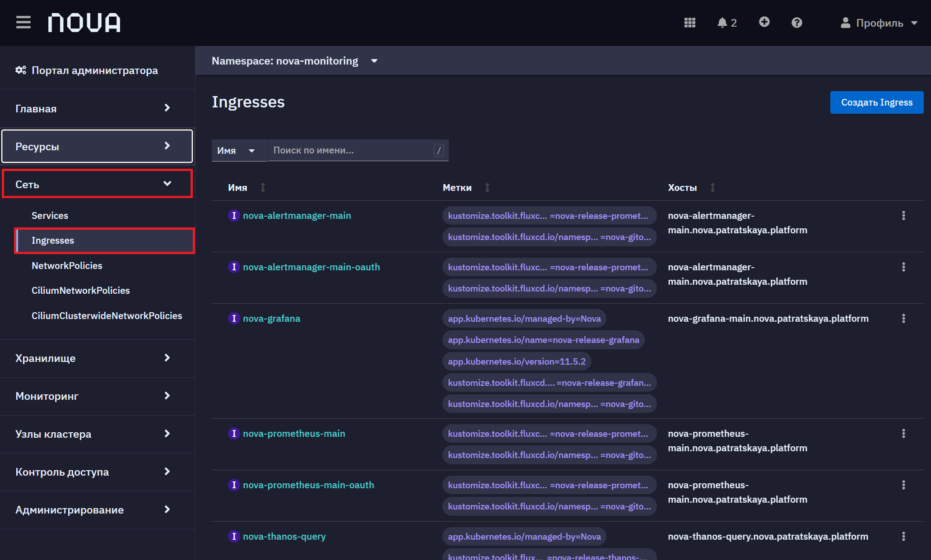
Task: Open kebab menu for nova-alertmanager-main
Action: click(903, 216)
